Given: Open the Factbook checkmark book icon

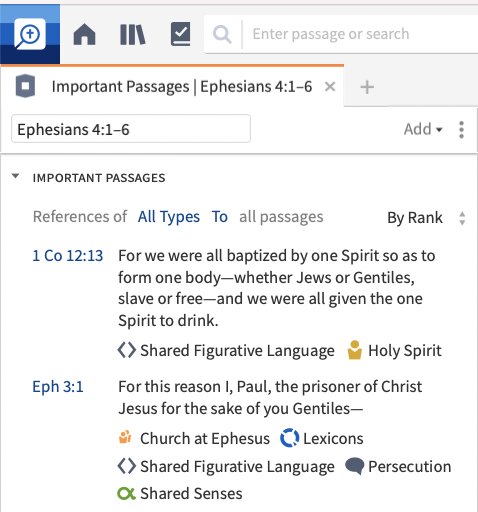Looking at the screenshot, I should [x=180, y=34].
